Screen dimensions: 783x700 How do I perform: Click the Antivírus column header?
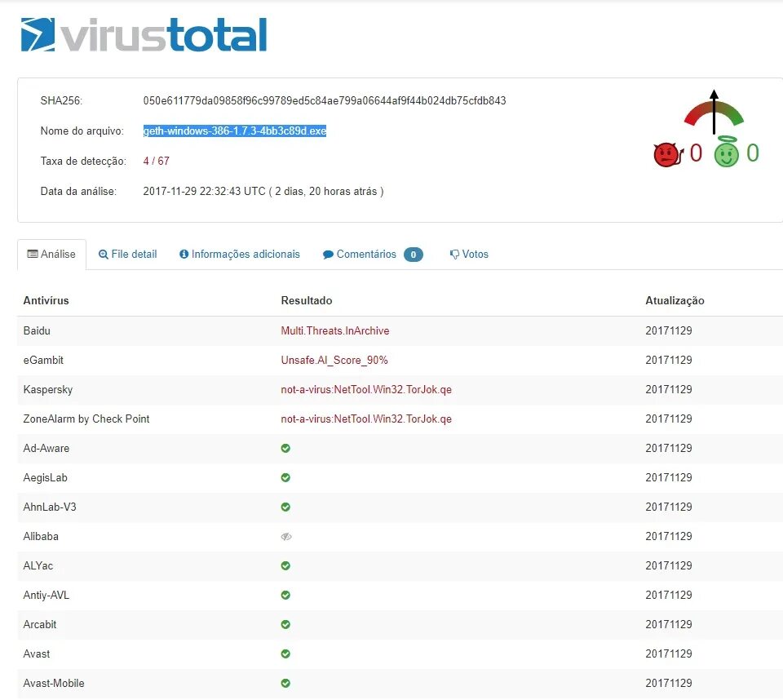pyautogui.click(x=46, y=301)
